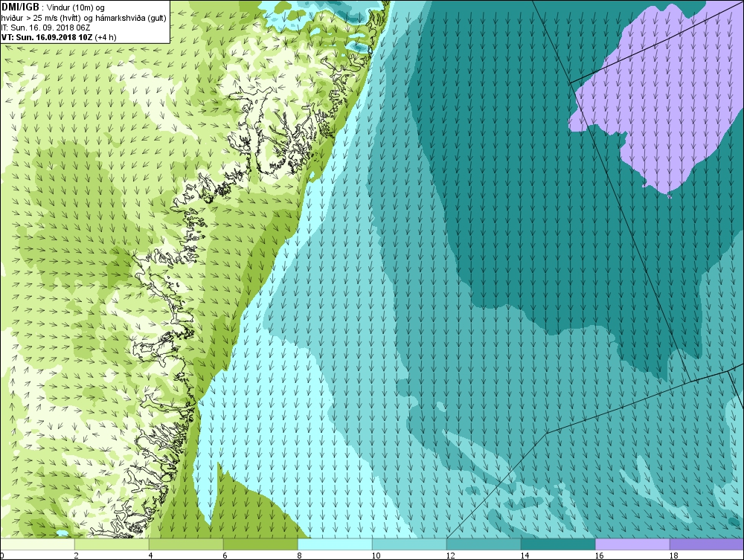
Task: Click the 14–16 m/s dark teal swatch
Action: point(558,544)
